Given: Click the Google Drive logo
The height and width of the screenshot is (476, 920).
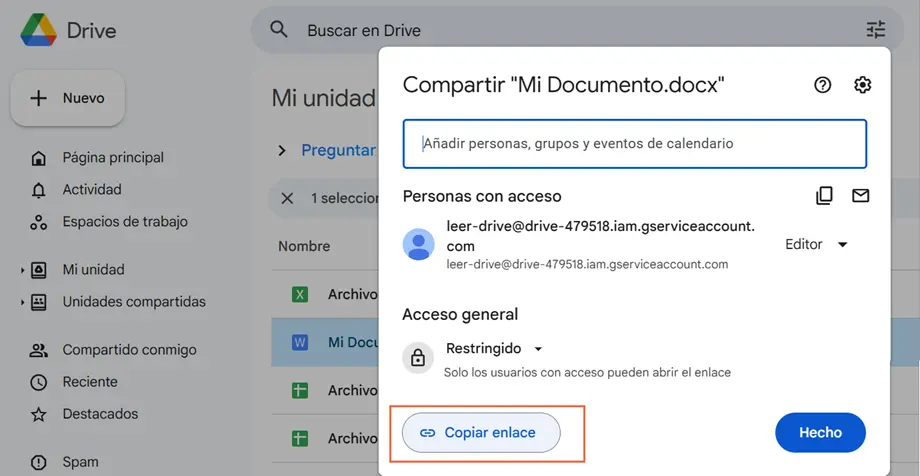Looking at the screenshot, I should pos(38,30).
